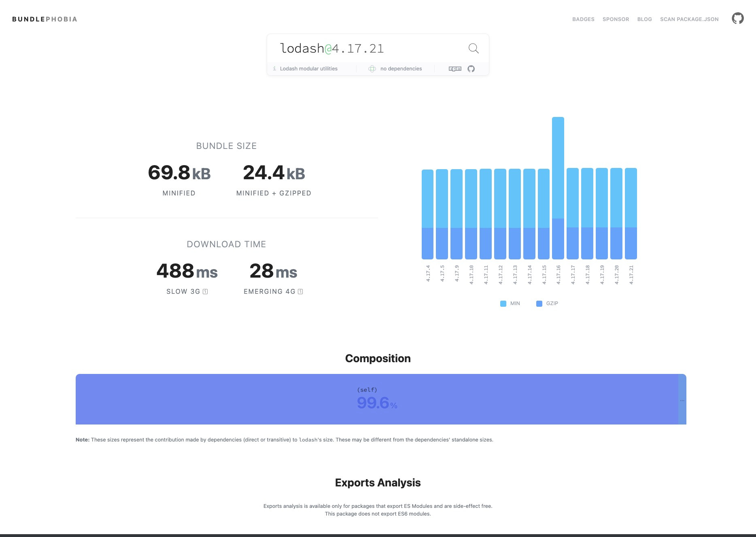Click the lodash@4.17.21 search field
The height and width of the screenshot is (537, 756).
click(x=364, y=49)
